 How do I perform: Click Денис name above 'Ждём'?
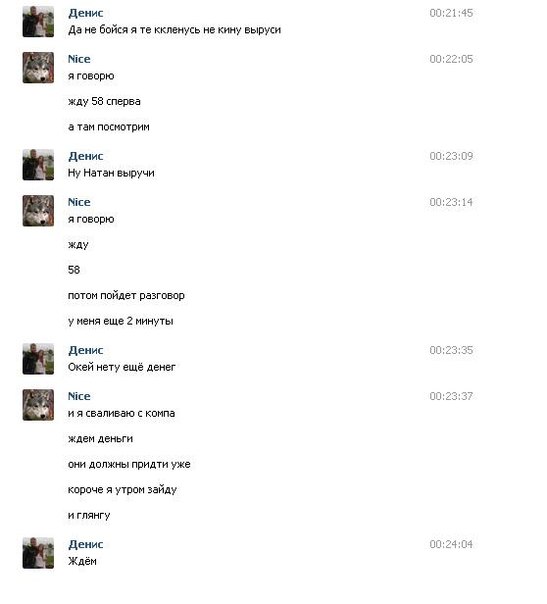86,545
